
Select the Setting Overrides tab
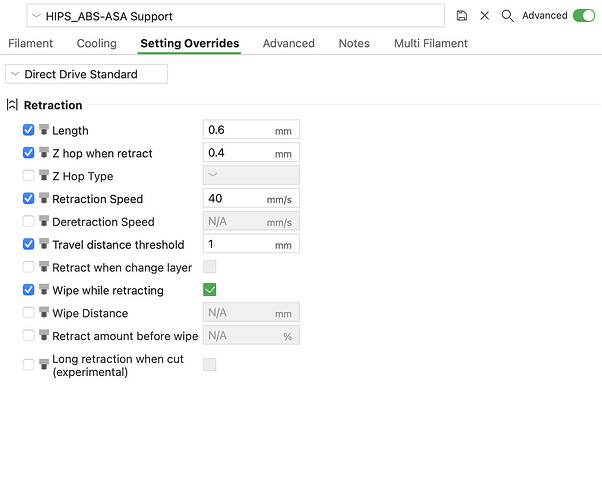click(x=190, y=43)
